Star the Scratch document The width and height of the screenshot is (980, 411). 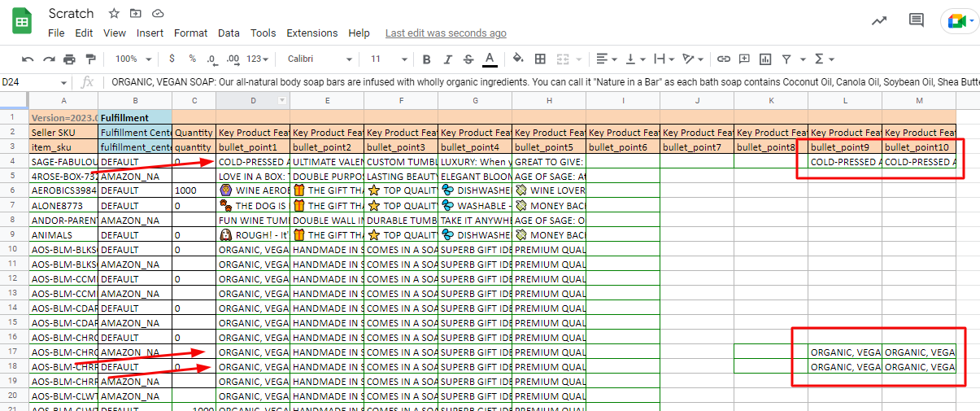(x=114, y=14)
